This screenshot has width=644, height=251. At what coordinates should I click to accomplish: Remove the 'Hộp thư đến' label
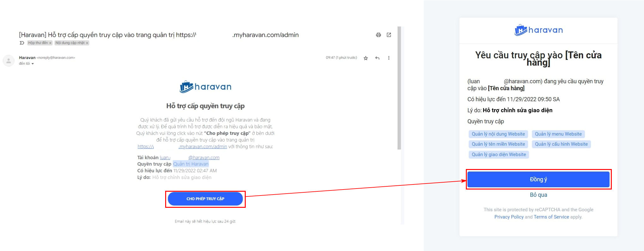(x=50, y=43)
